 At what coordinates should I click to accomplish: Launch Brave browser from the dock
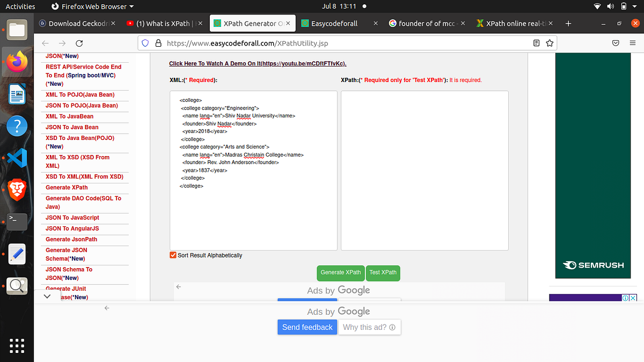(x=17, y=190)
